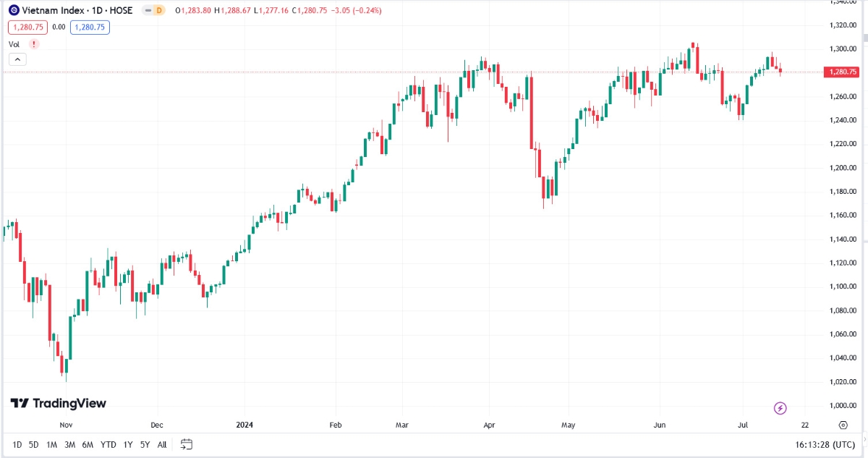Viewport: 868px width, 458px height.
Task: Click the TradingView logo
Action: [x=58, y=403]
